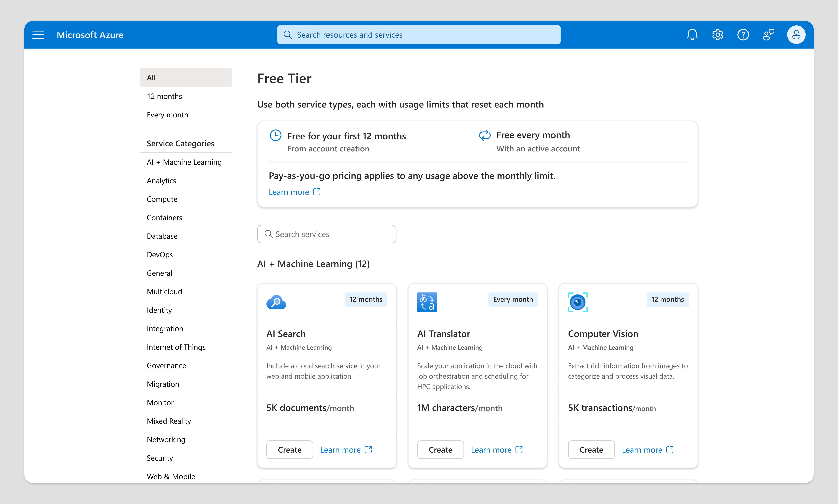Click the external link icon on the AI Translator card
Viewport: 838px width, 504px height.
(x=519, y=450)
